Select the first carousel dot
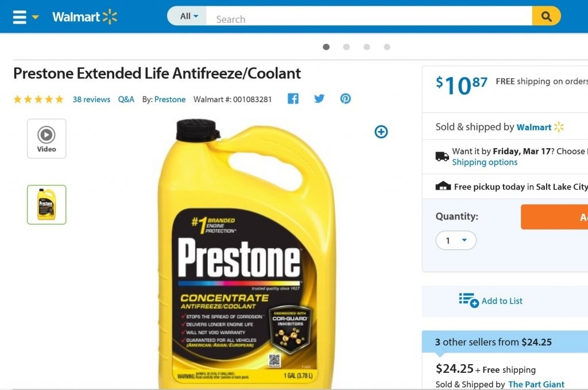 (326, 47)
